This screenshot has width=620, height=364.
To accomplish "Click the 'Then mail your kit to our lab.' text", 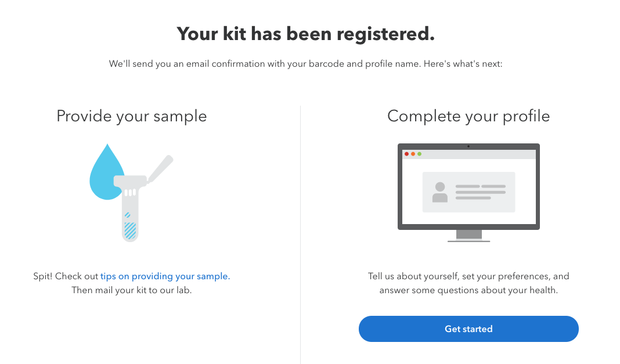I will coord(132,290).
